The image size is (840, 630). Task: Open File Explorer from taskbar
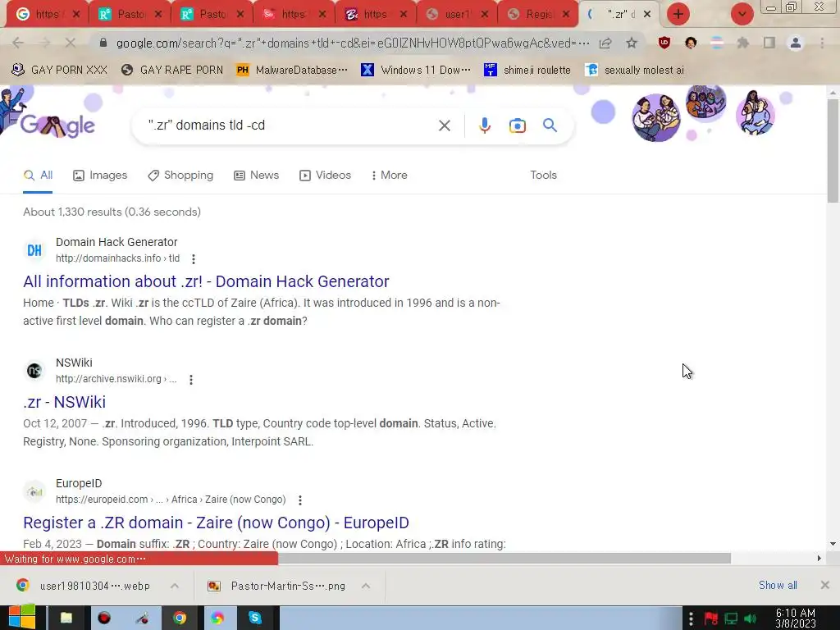[66, 619]
